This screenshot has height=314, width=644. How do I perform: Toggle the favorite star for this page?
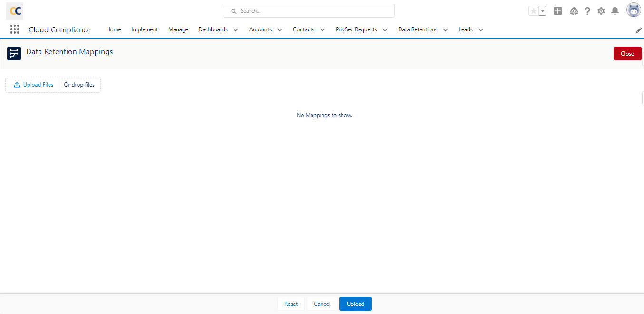click(x=533, y=10)
